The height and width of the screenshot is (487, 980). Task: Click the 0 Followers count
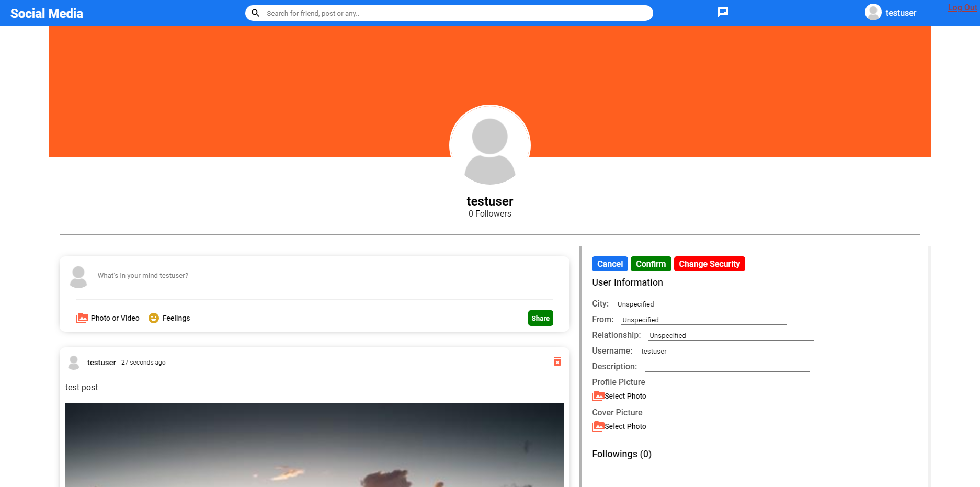[x=489, y=213]
